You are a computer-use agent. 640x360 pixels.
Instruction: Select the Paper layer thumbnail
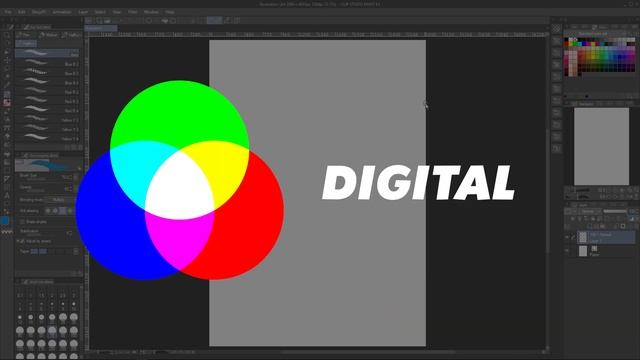pyautogui.click(x=583, y=251)
